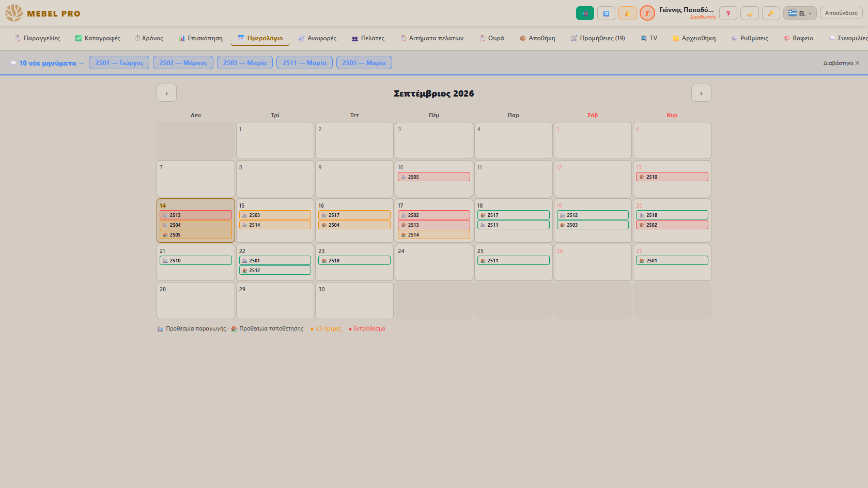Open help with the question mark icon
This screenshot has width=868, height=488.
pyautogui.click(x=728, y=13)
